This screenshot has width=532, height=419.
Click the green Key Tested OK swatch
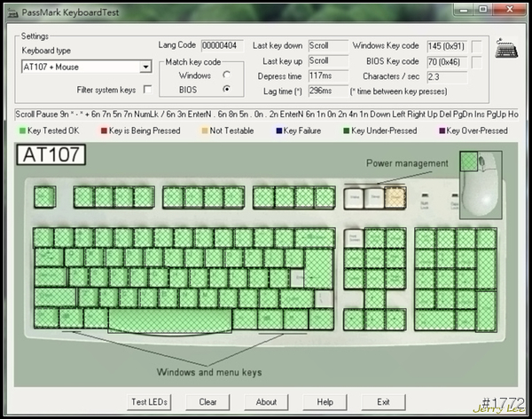21,131
